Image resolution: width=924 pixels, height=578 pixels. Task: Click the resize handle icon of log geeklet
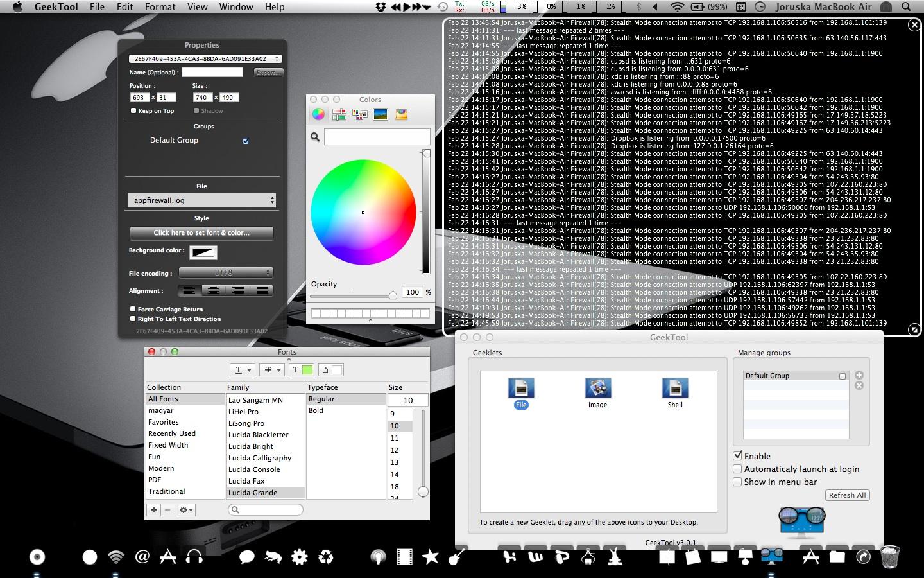tap(914, 329)
